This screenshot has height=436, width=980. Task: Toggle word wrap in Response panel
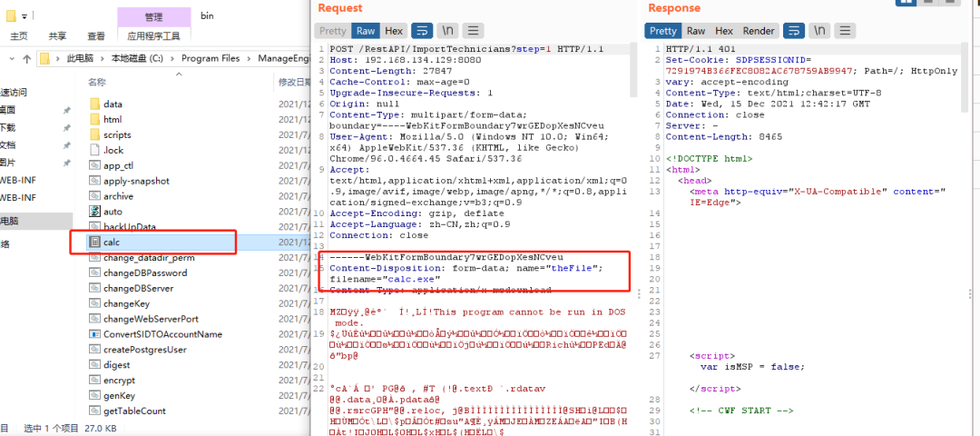point(794,31)
